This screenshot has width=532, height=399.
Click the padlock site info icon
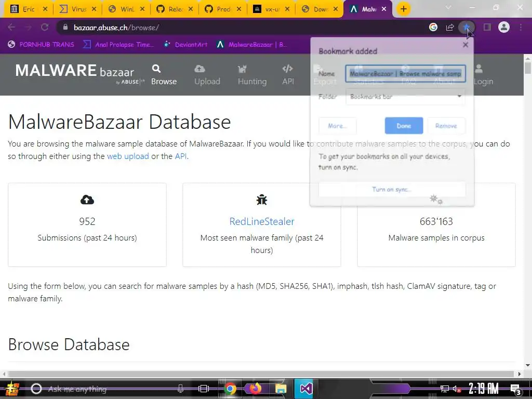pyautogui.click(x=65, y=27)
